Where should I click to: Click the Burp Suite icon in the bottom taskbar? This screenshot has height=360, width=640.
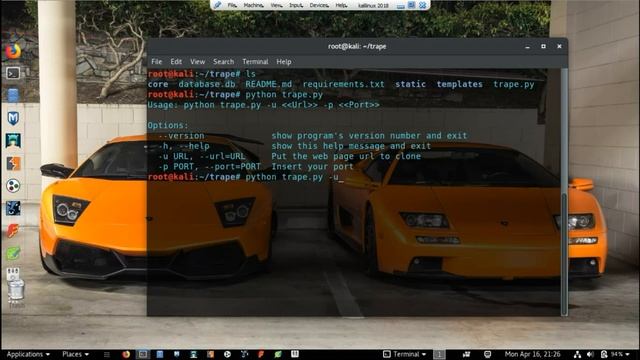(x=210, y=354)
